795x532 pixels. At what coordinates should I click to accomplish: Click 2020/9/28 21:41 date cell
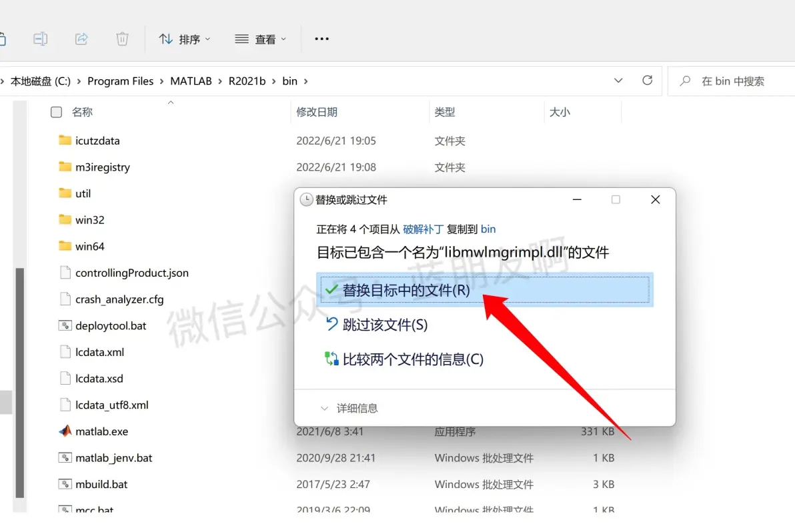click(336, 458)
